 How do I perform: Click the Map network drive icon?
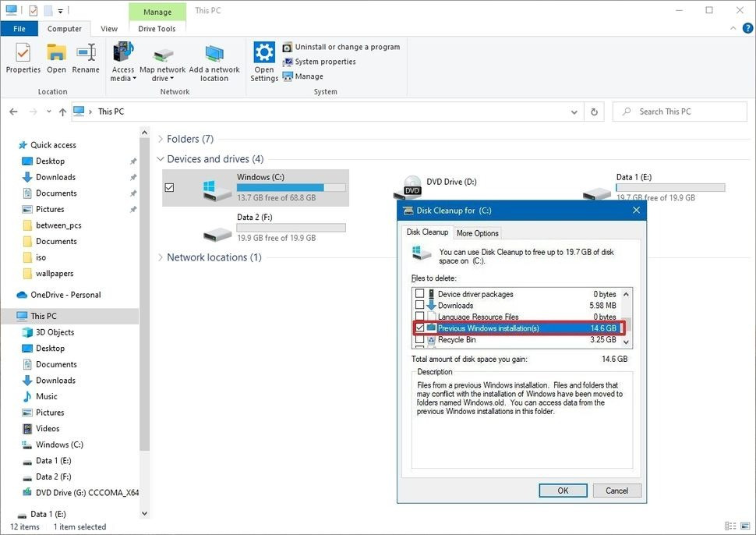coord(162,62)
